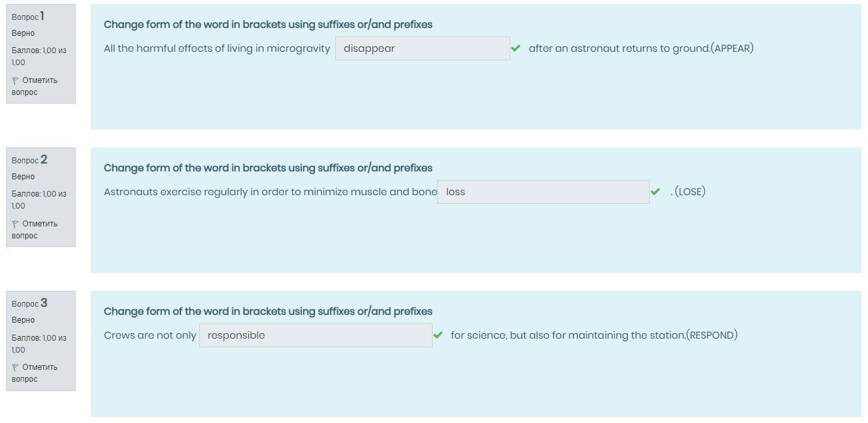Click the green checkmark beside "loss"
This screenshot has height=423, width=868.
tap(655, 192)
